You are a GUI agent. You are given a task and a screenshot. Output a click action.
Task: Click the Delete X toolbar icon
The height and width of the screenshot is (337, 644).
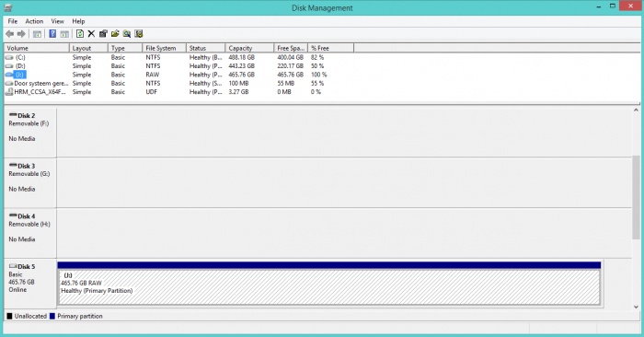click(91, 34)
